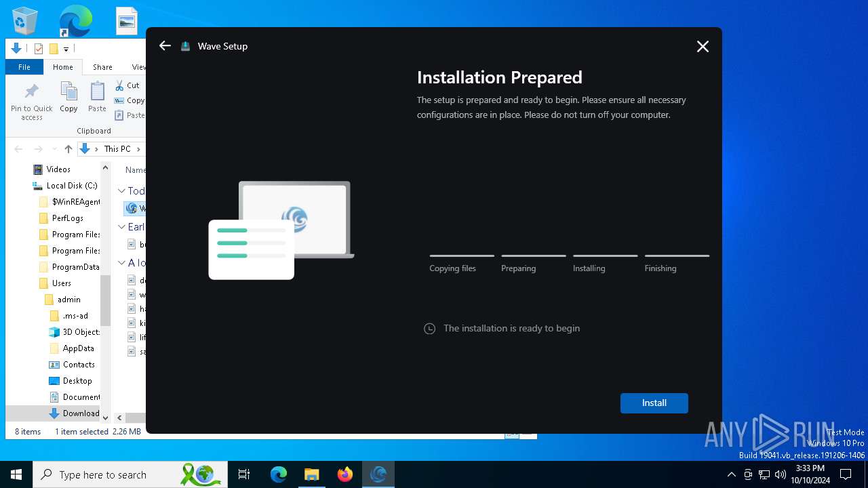Click the taskbar clock showing 3:33 PM
This screenshot has height=488, width=868.
[x=810, y=474]
